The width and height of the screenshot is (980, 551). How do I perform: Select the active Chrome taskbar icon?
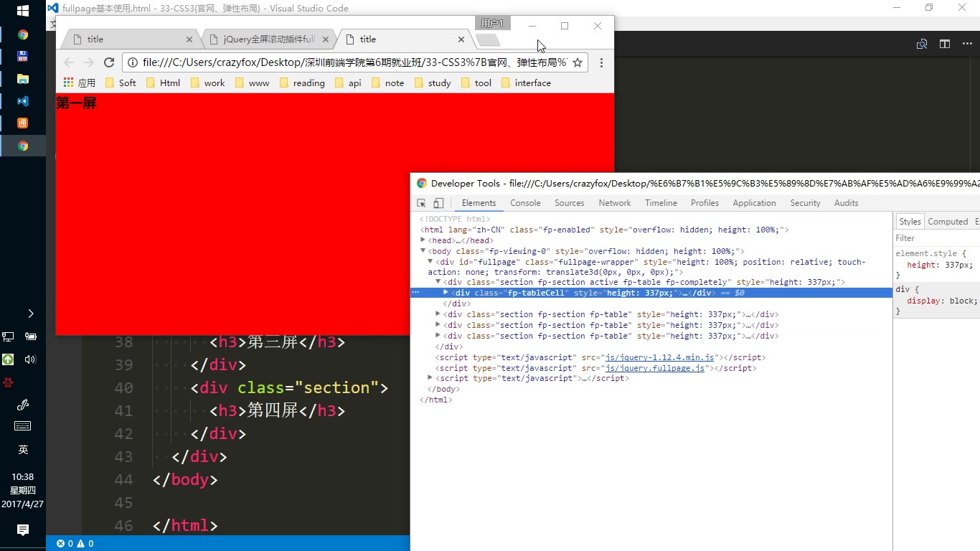(x=23, y=146)
